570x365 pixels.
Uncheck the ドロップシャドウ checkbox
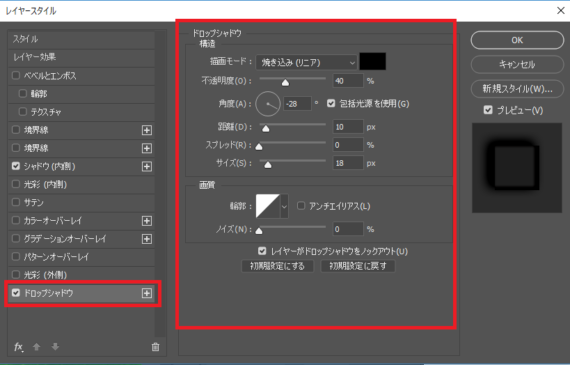pos(16,293)
